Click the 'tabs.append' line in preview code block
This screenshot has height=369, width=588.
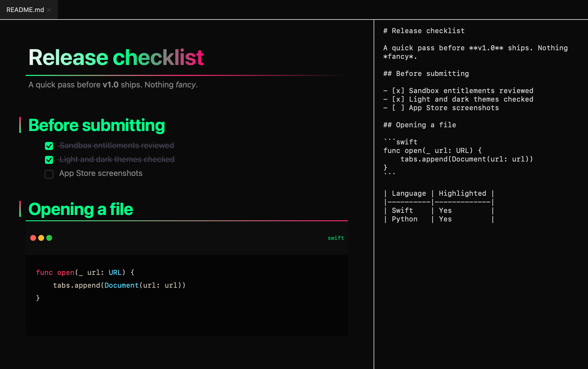[x=119, y=285]
